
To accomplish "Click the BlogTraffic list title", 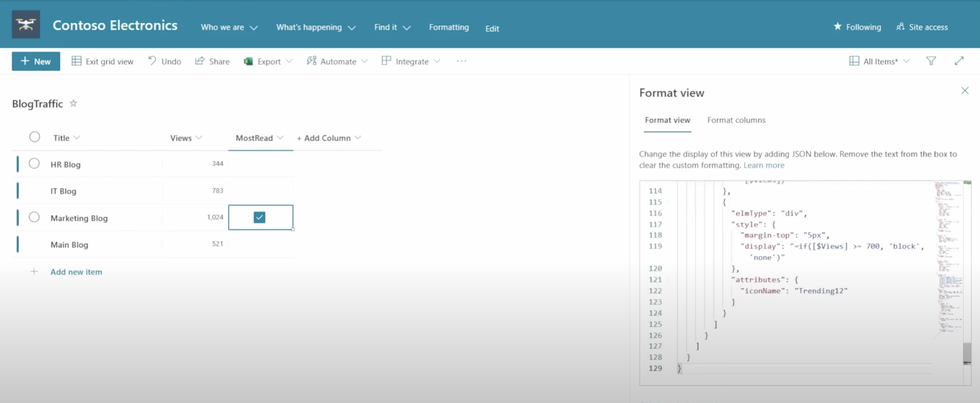I will click(x=37, y=103).
